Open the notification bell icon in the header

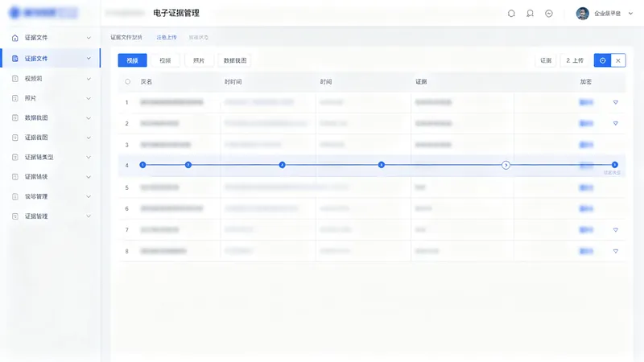530,14
